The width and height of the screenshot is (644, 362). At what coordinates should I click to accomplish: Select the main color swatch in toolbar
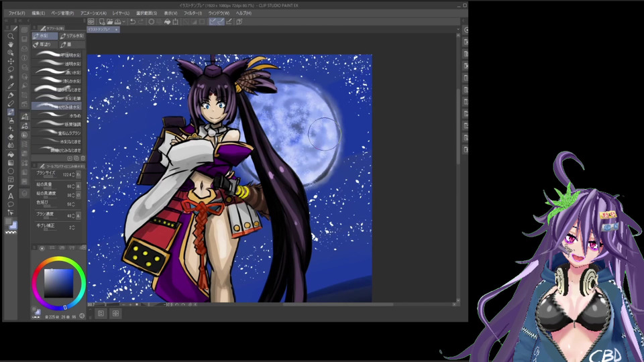coord(9,222)
